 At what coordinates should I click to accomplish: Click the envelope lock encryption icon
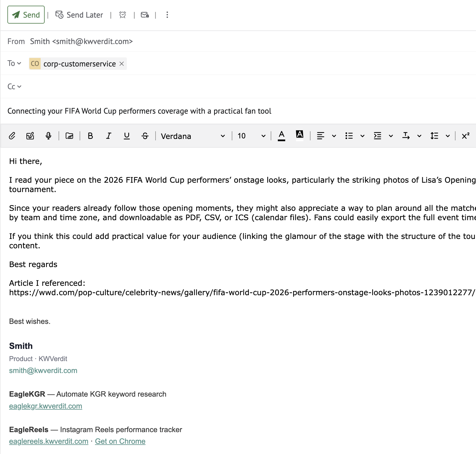tap(145, 15)
